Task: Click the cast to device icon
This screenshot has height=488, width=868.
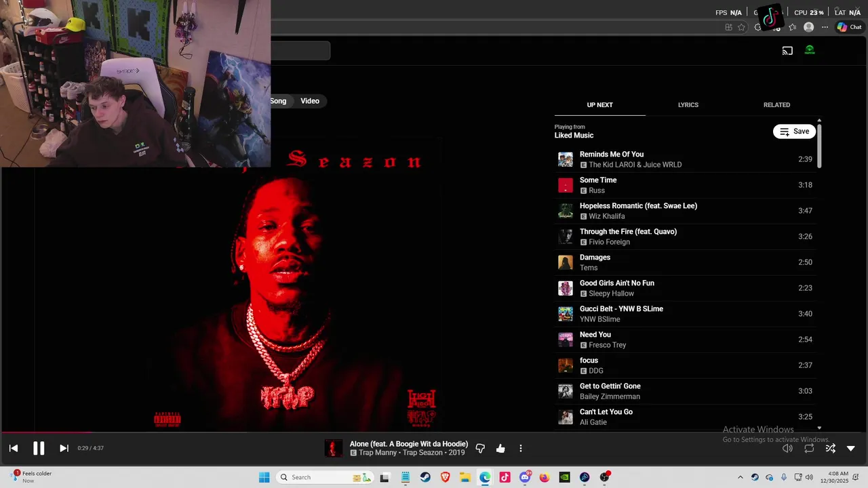Action: tap(787, 51)
